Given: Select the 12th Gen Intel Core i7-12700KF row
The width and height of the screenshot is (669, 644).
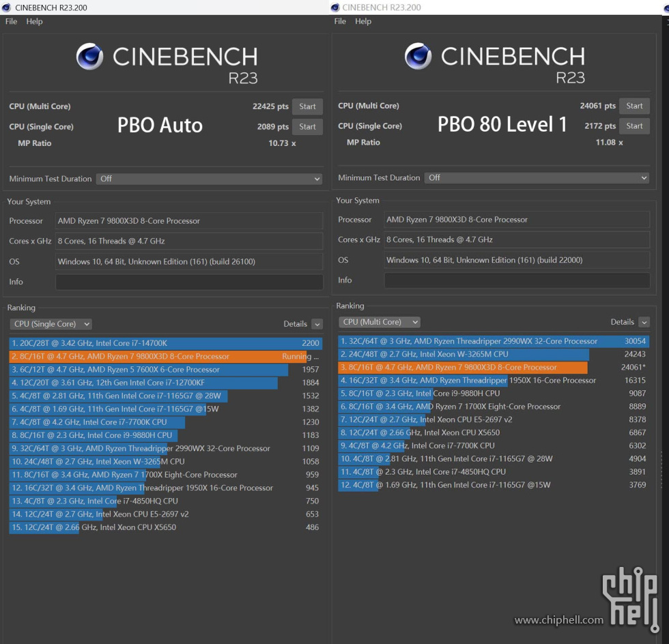Looking at the screenshot, I should pos(165,383).
